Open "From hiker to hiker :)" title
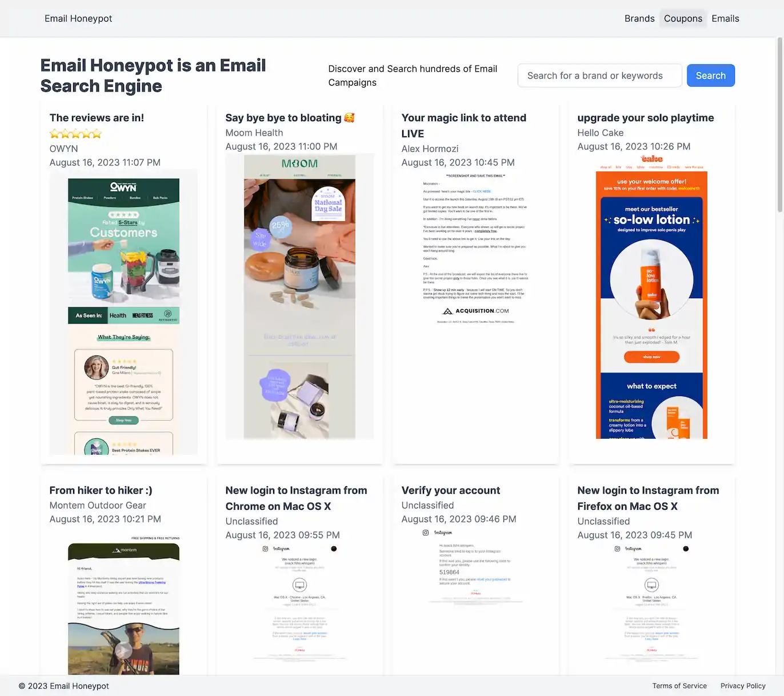Viewport: 784px width, 696px height. [101, 490]
